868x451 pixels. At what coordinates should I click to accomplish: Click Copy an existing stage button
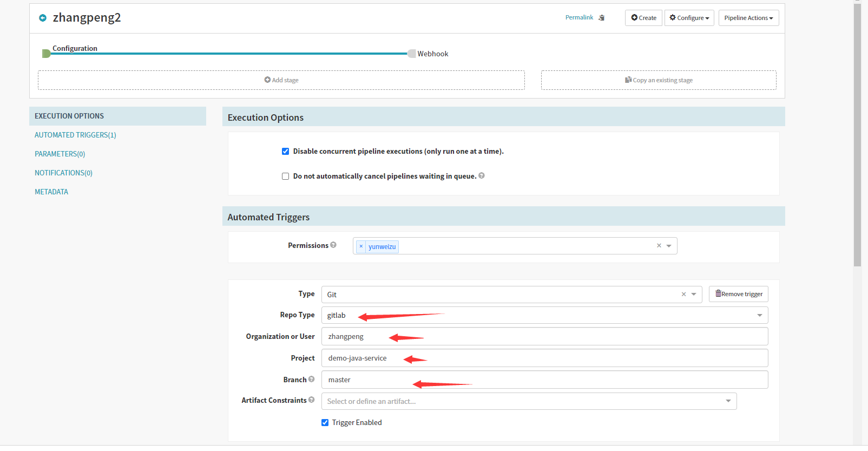pyautogui.click(x=659, y=80)
